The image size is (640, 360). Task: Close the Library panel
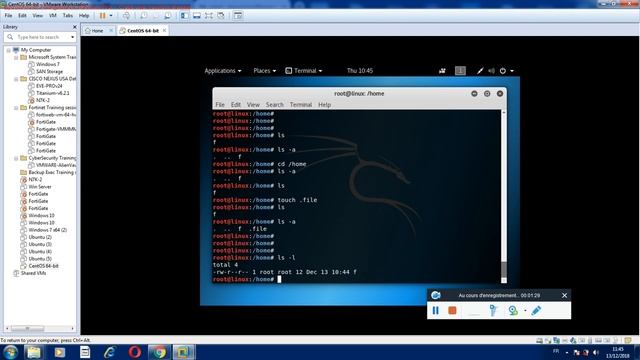(74, 27)
